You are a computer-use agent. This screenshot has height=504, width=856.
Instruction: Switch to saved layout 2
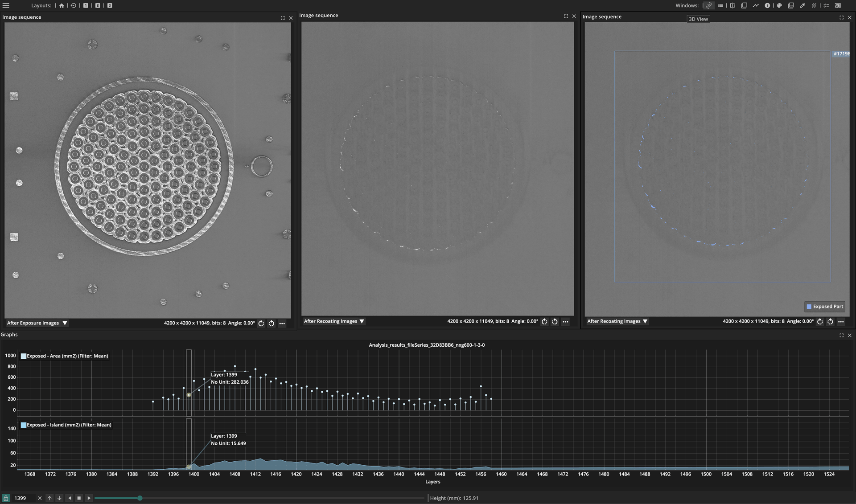(98, 5)
